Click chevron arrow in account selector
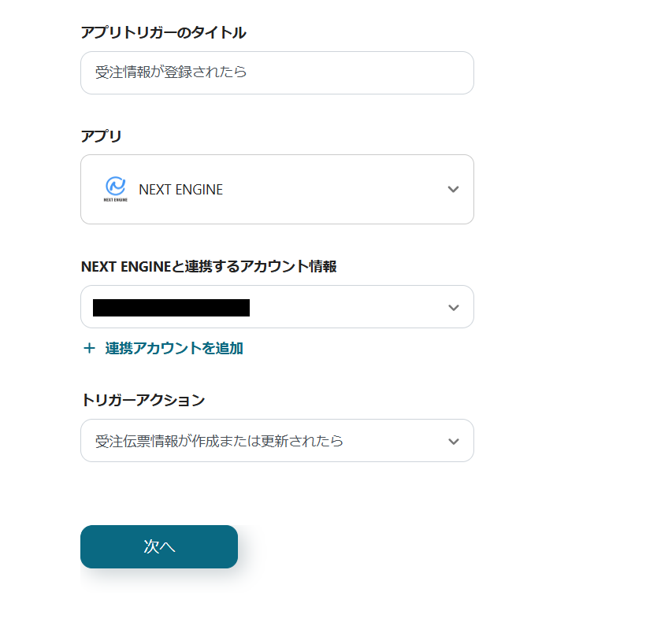This screenshot has height=644, width=657. [453, 307]
